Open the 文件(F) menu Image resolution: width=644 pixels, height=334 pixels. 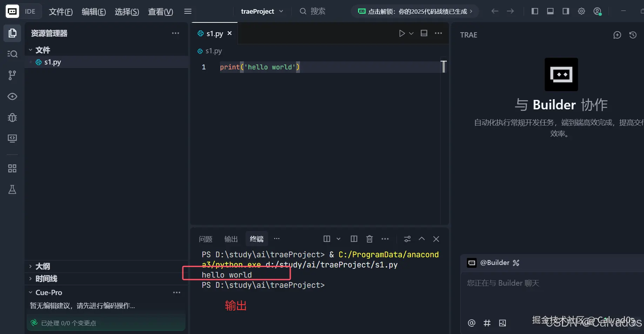pyautogui.click(x=61, y=12)
